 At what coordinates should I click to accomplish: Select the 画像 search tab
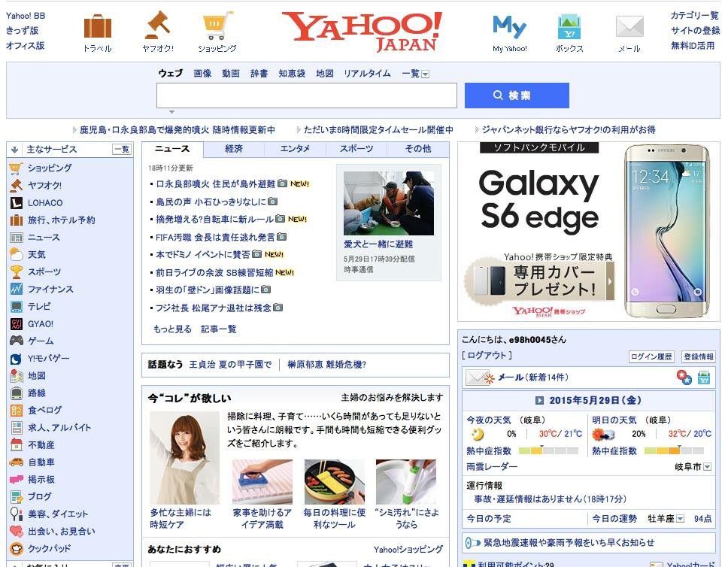pyautogui.click(x=202, y=74)
